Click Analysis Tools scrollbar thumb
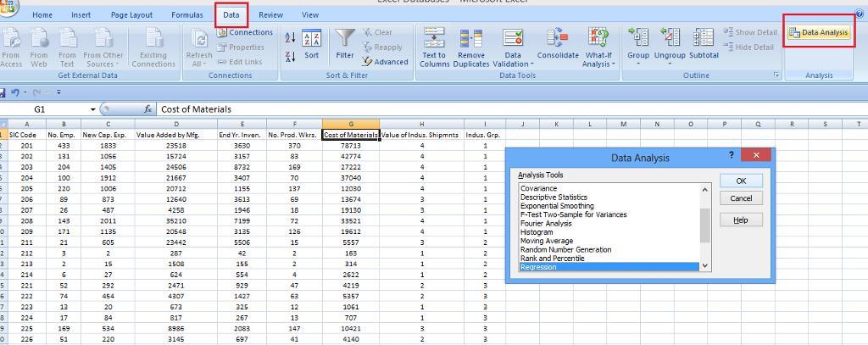Screen dimensions: 868x345 click(704, 226)
